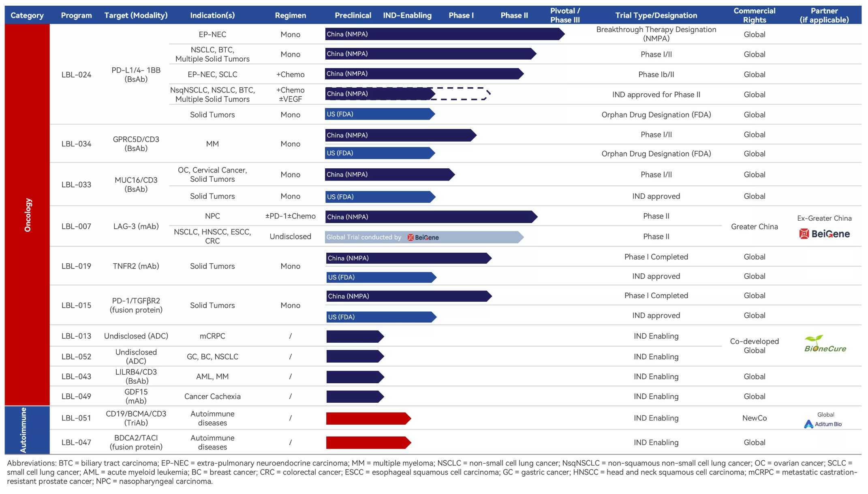The image size is (868, 494).
Task: Click the Aditum Bio partner logo
Action: [823, 424]
